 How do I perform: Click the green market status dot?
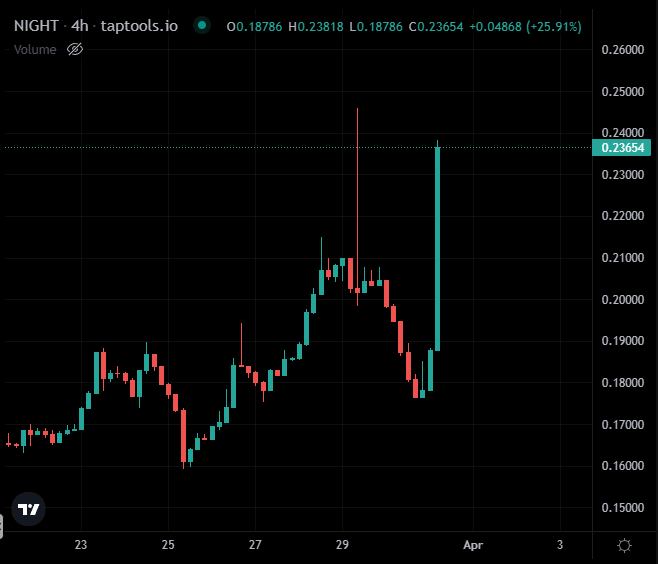(x=202, y=26)
